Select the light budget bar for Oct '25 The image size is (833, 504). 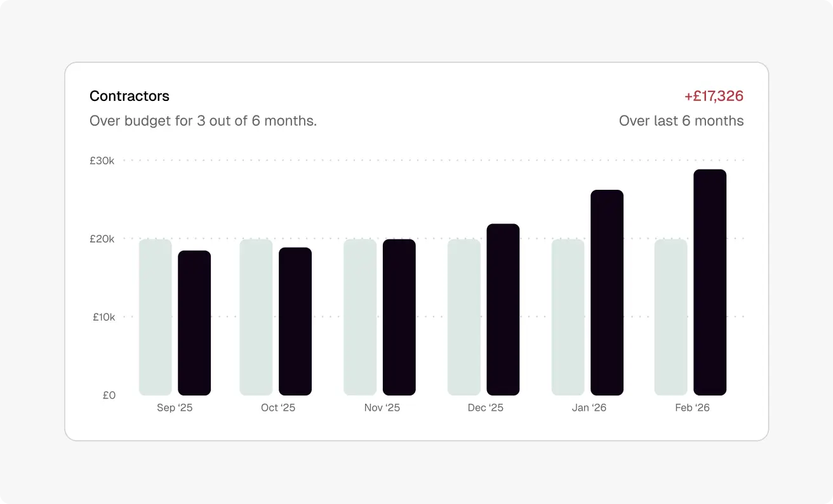click(256, 317)
